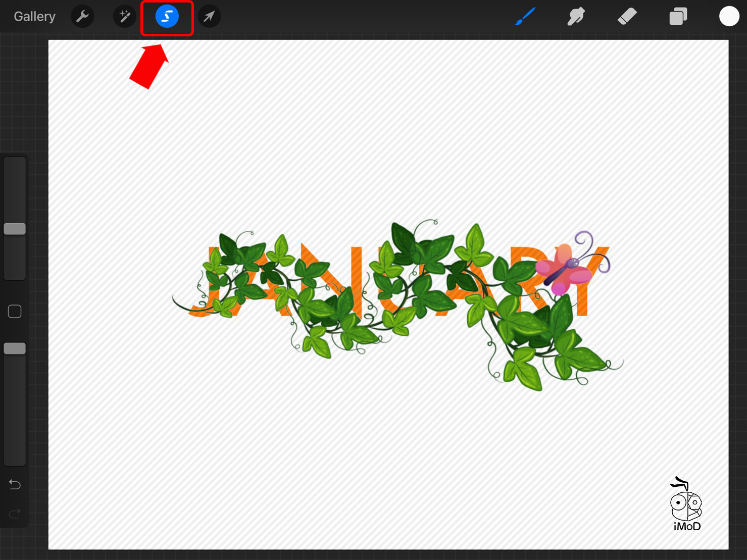
Task: Activate the Transform arrow tool
Action: coord(209,17)
